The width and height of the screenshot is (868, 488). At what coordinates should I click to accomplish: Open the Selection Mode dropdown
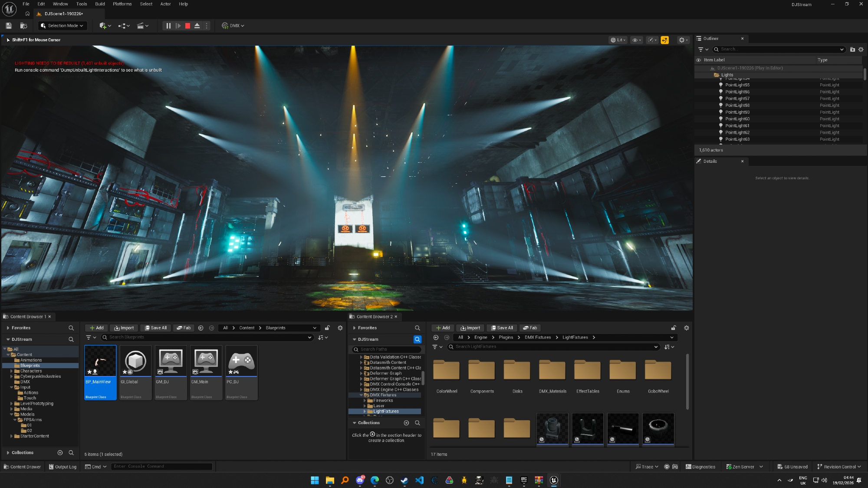pyautogui.click(x=62, y=26)
